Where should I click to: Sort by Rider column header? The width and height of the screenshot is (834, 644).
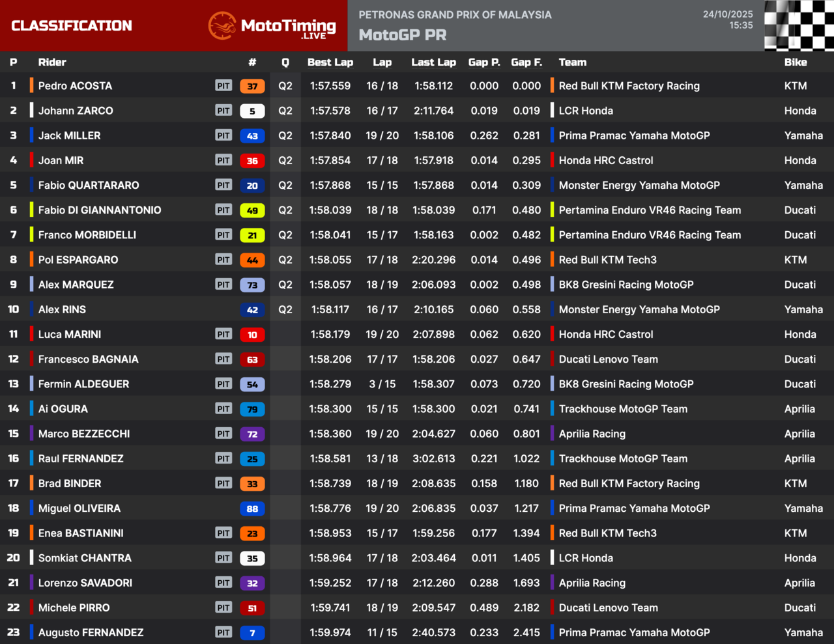point(52,63)
